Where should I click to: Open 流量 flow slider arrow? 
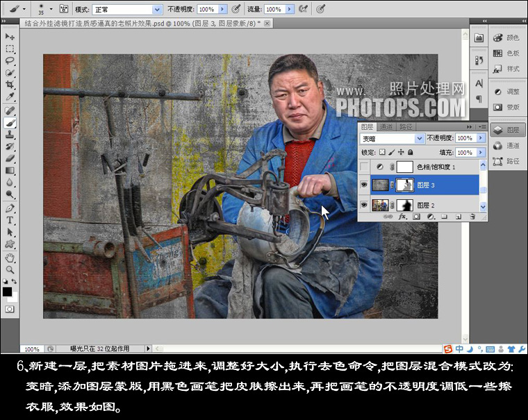point(289,10)
